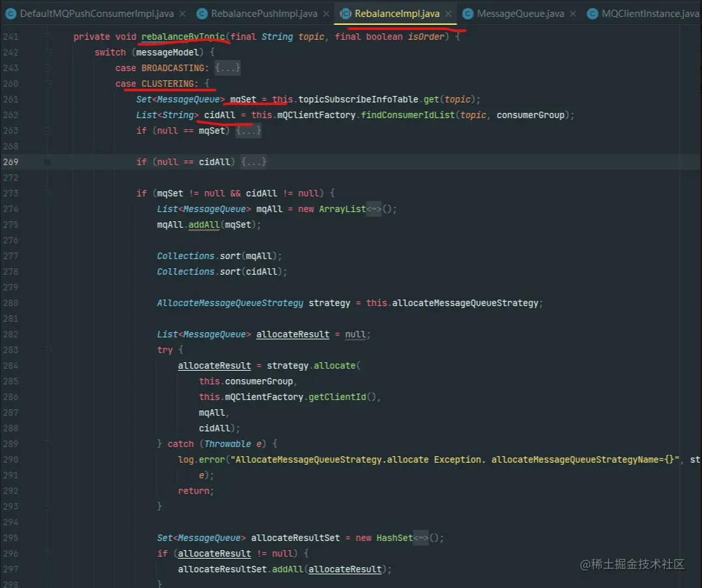Screen dimensions: 702x588
Task: Close the DefaultMQPushConsumerImpl.java tab
Action: [182, 14]
